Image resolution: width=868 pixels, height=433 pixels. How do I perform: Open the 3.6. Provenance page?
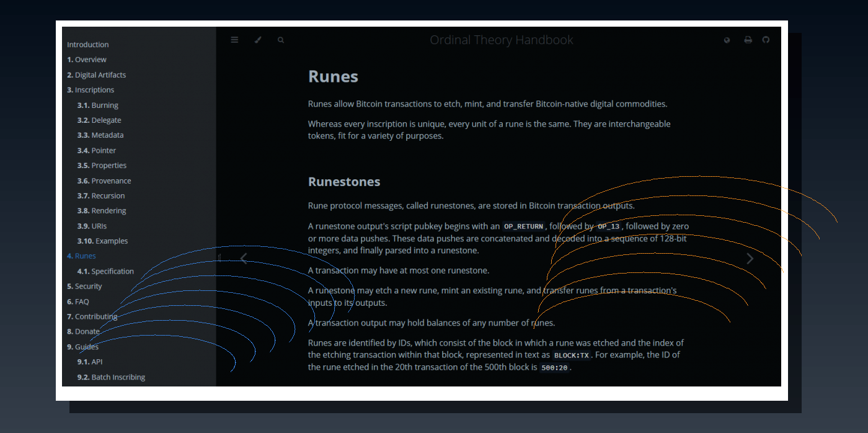click(104, 181)
